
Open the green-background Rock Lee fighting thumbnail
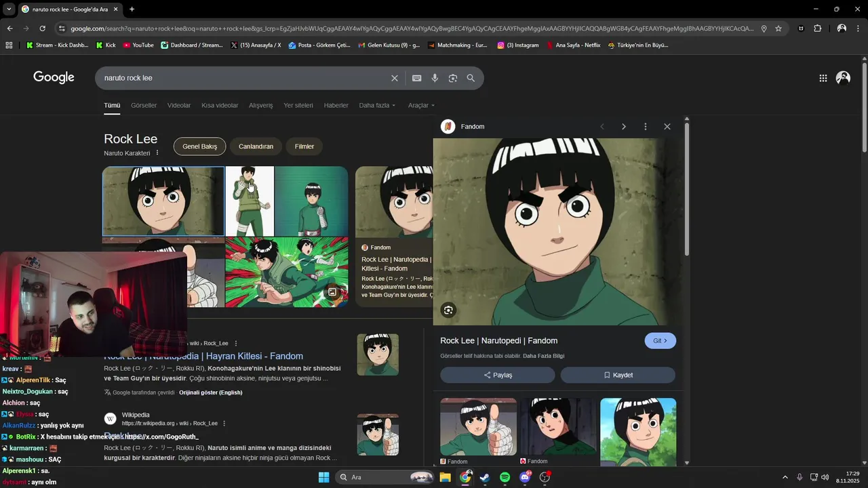286,272
